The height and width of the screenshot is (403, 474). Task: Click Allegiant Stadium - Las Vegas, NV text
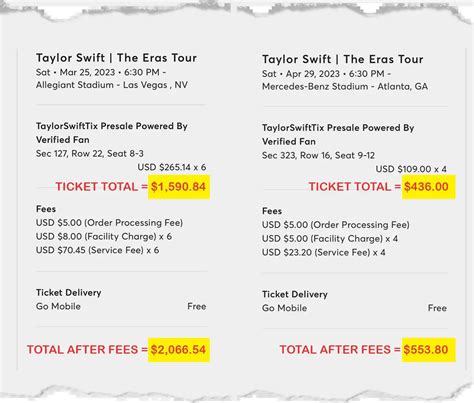(x=112, y=85)
